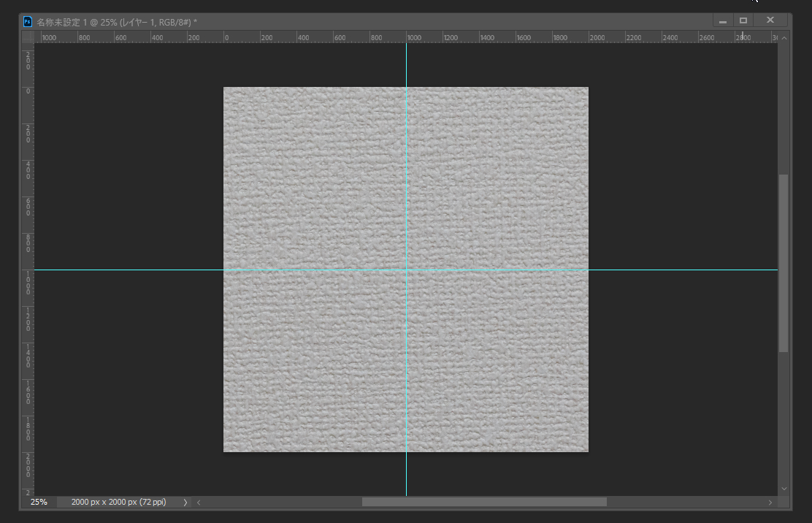812x523 pixels.
Task: Click the 1000 mark on the horizontal ruler
Action: (413, 37)
